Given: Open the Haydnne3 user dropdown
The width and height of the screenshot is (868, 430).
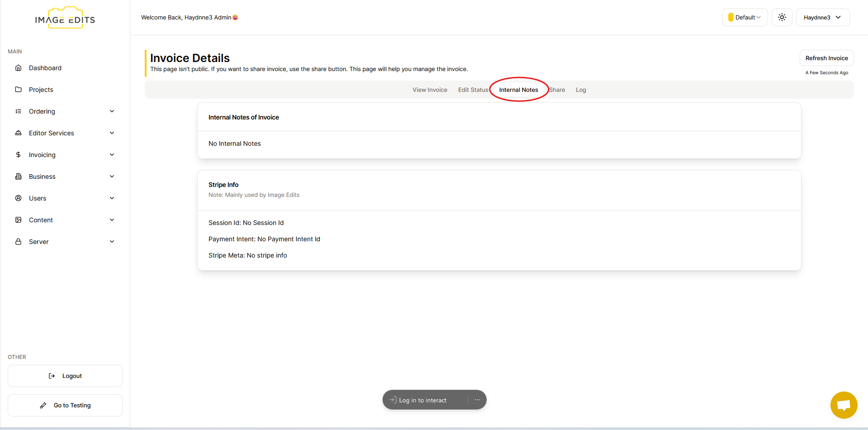Looking at the screenshot, I should pos(822,17).
